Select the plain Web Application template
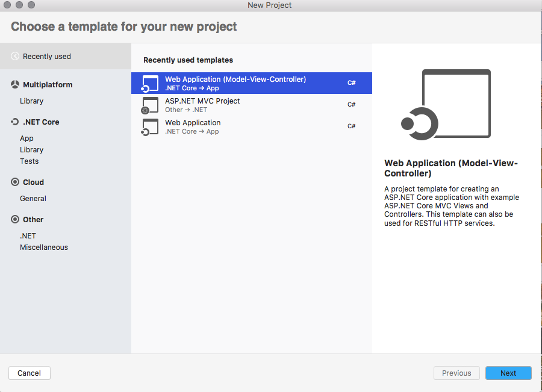Screen dimensions: 542x392 (x=252, y=127)
